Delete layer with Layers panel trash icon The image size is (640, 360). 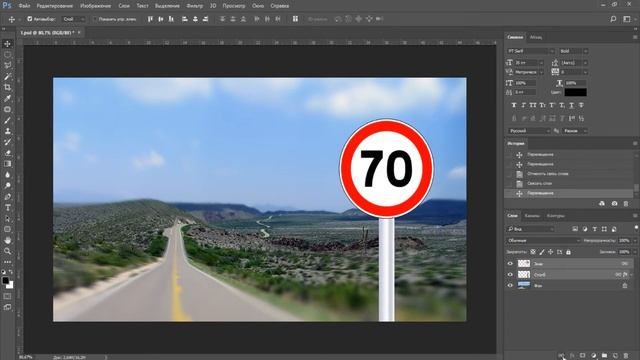[626, 356]
